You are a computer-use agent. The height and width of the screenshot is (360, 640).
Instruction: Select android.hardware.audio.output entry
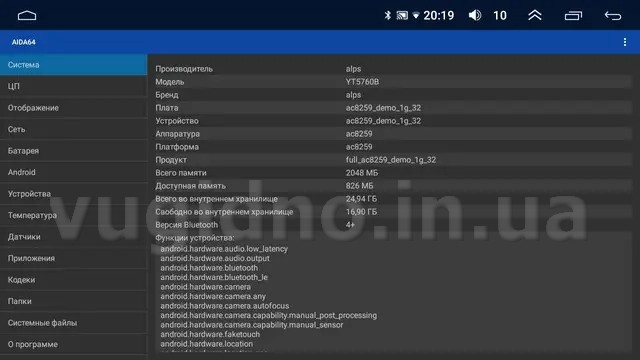click(215, 258)
